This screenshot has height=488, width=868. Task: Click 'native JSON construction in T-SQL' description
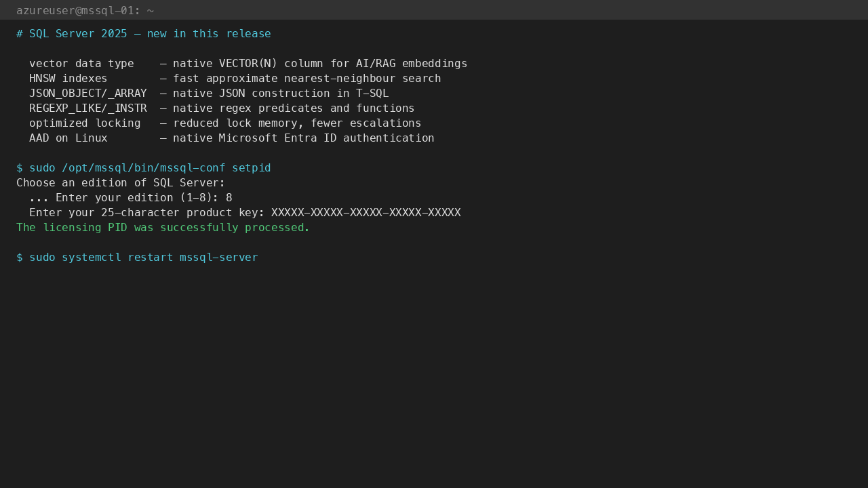tap(281, 94)
